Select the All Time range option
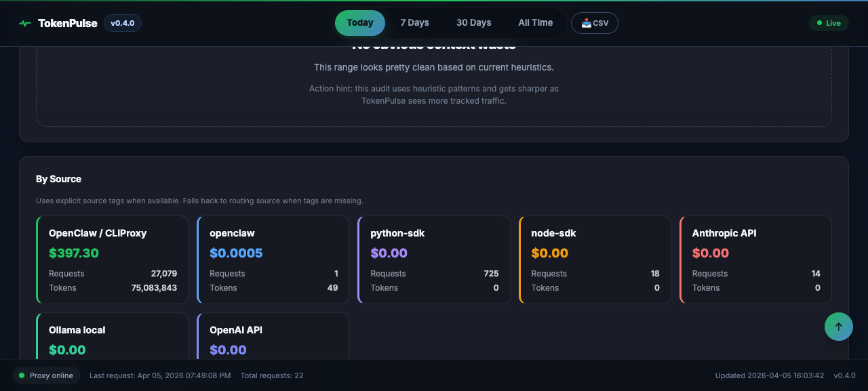This screenshot has height=391, width=868. pos(536,22)
